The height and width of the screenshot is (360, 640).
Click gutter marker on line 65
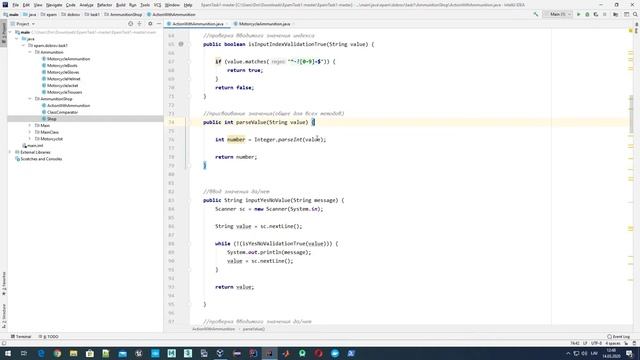[x=181, y=44]
